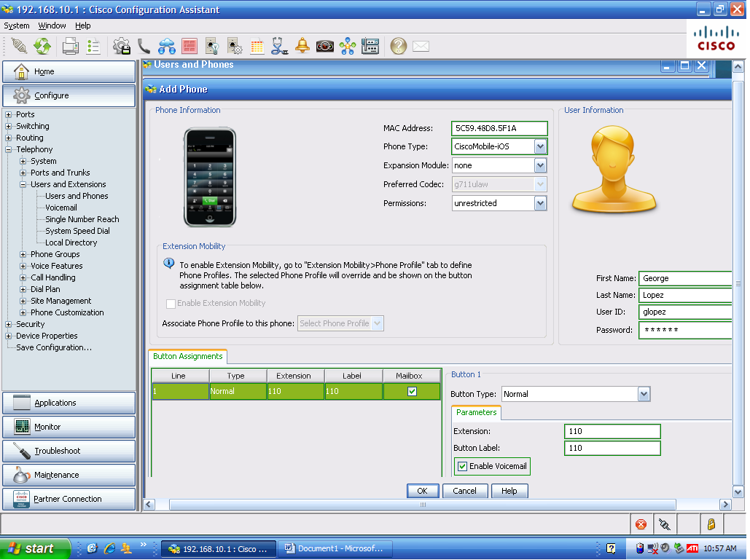Open the Phone Type dropdown
The image size is (750, 560).
540,146
